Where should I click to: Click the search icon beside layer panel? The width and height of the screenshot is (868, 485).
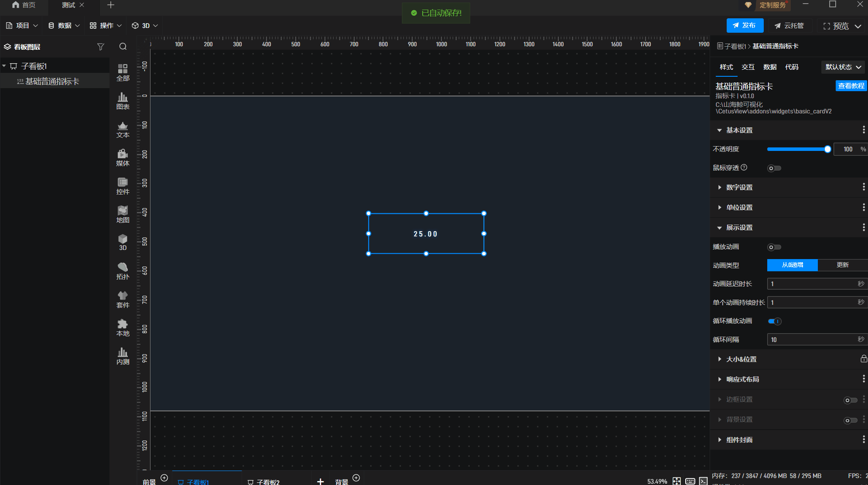(123, 47)
